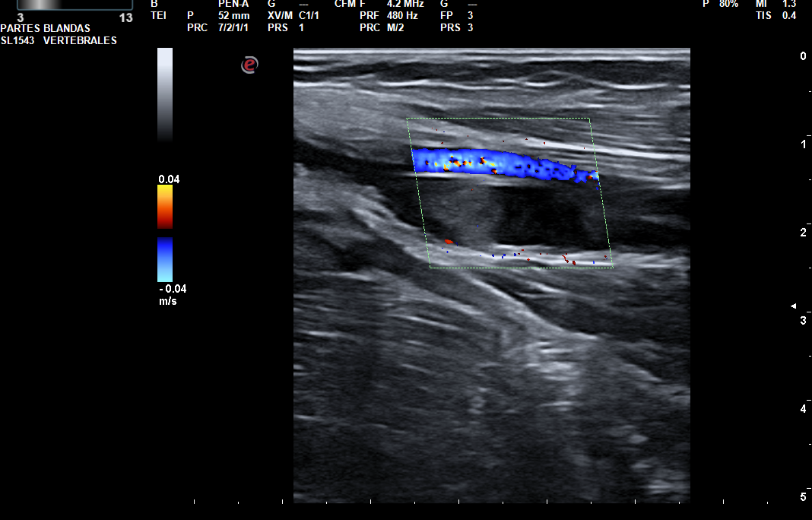Click the TIS 0.4 thermal index readout

click(x=781, y=15)
